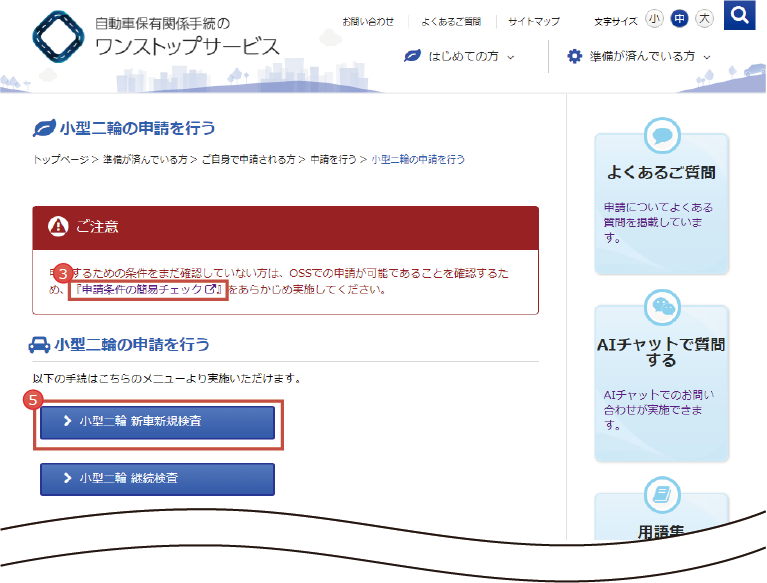Click the book icon above 用語集
Image resolution: width=767 pixels, height=583 pixels.
pyautogui.click(x=662, y=494)
